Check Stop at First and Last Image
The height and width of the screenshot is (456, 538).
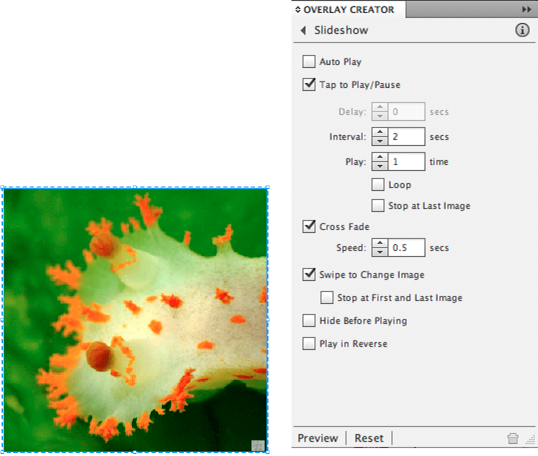pos(326,297)
